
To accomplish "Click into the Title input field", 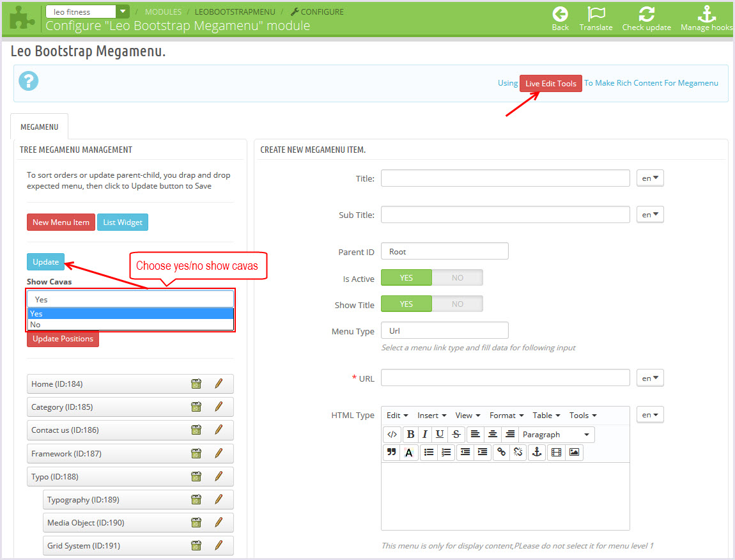I will point(506,178).
